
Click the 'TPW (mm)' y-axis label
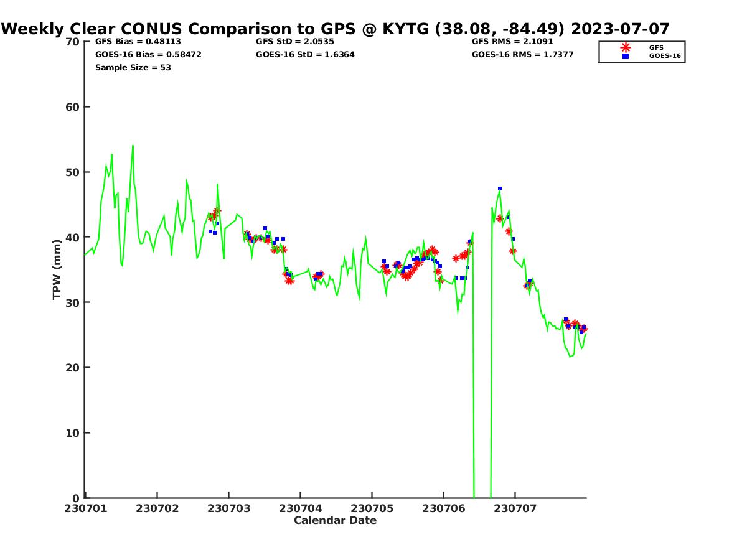coord(57,269)
